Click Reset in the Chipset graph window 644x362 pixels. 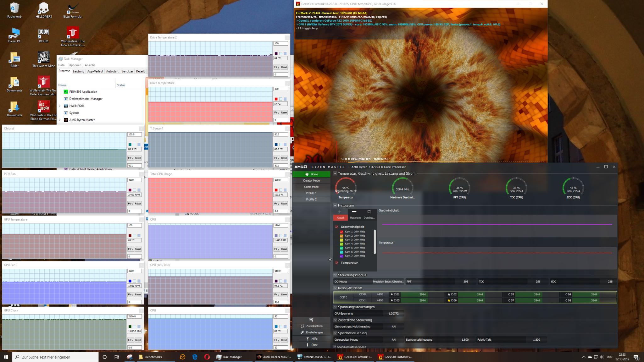138,158
